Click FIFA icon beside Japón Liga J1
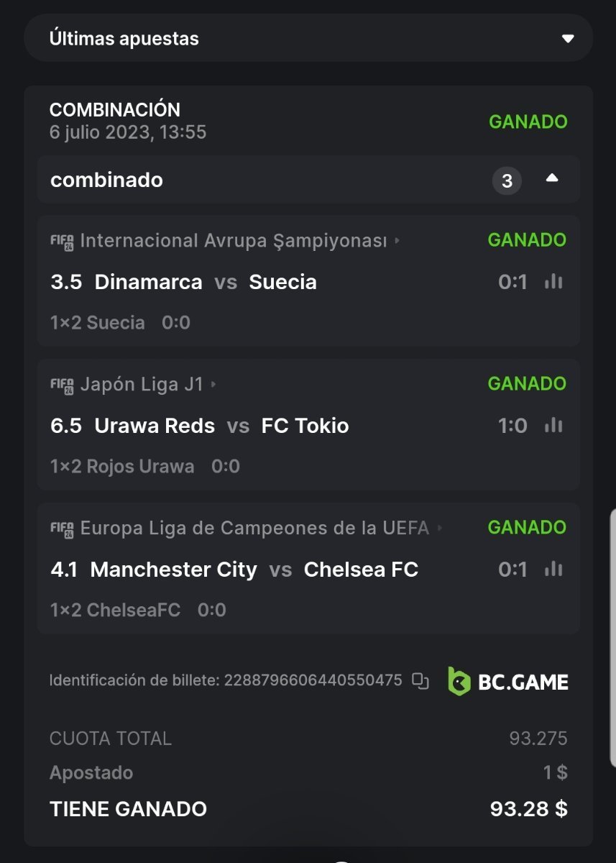This screenshot has width=616, height=863. click(62, 385)
